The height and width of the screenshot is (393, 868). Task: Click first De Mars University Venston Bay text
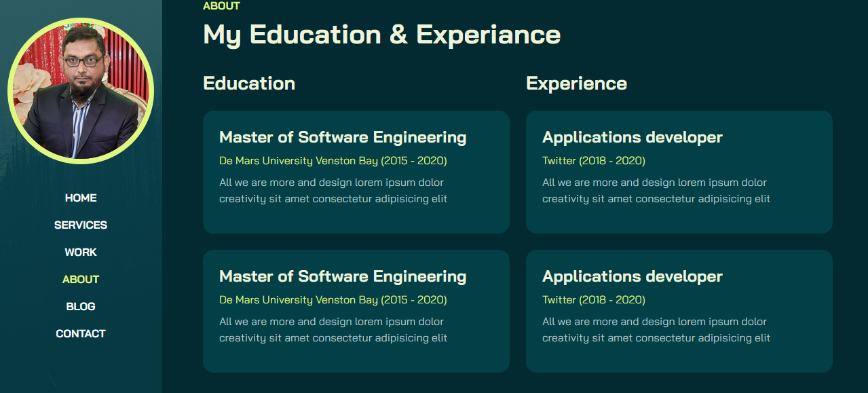coord(333,161)
